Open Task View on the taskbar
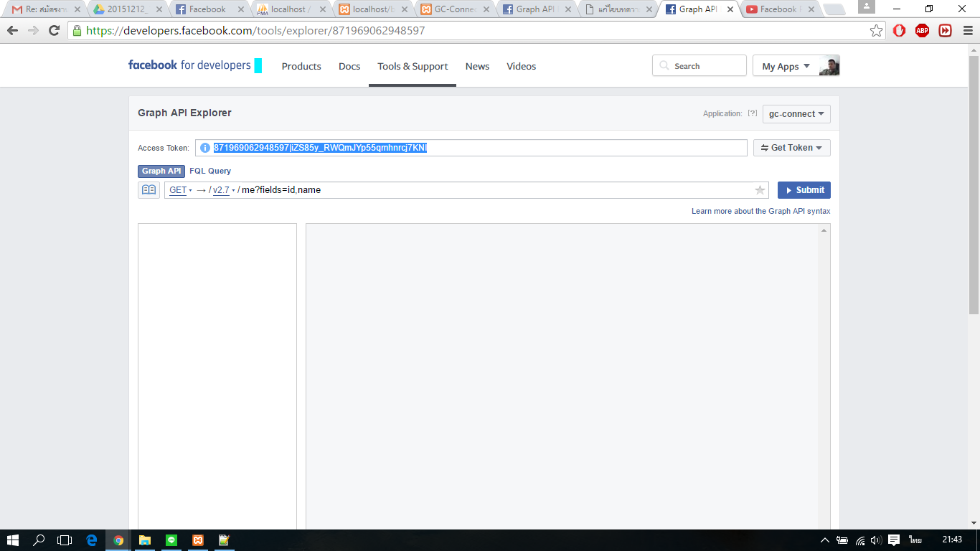This screenshot has height=551, width=980. (65, 540)
